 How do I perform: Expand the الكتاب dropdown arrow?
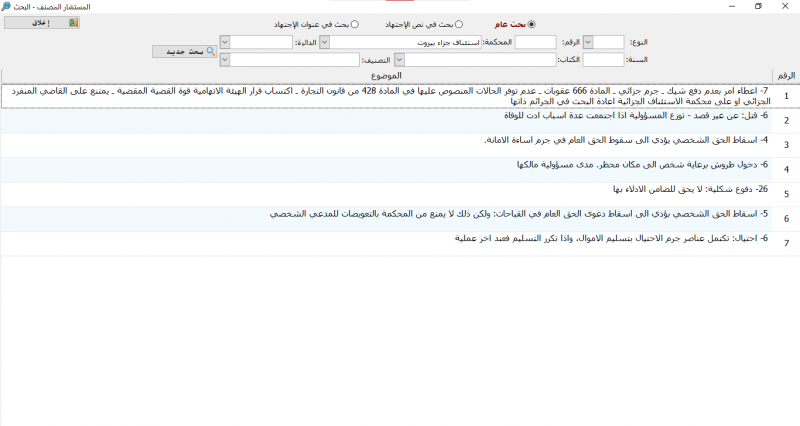pyautogui.click(x=399, y=60)
